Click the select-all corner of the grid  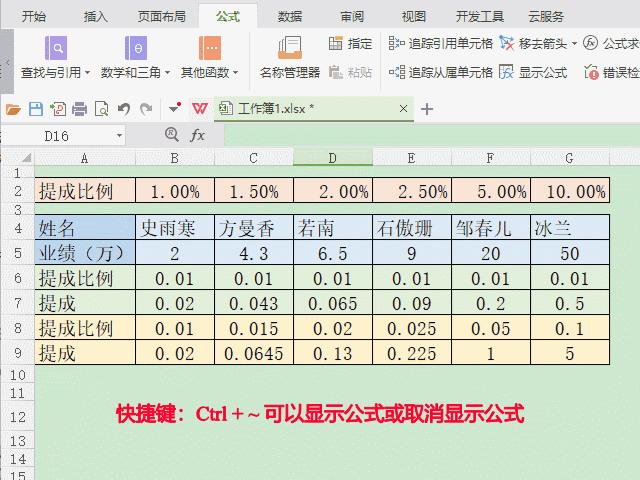coord(25,158)
